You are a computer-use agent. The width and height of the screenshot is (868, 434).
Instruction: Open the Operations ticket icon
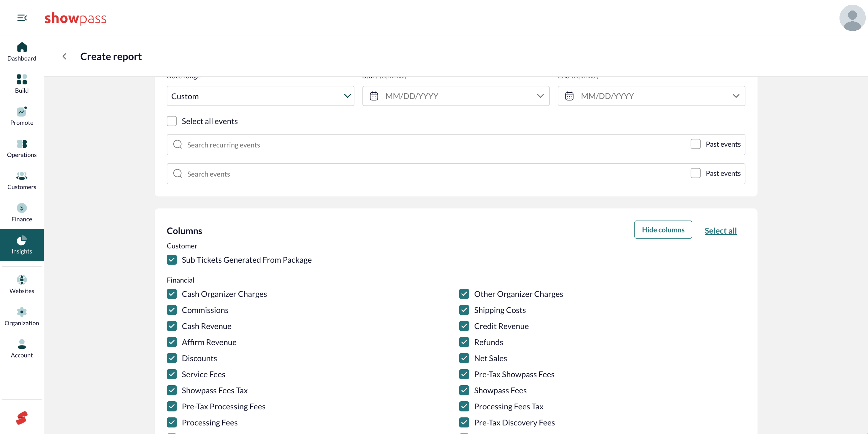coord(22,144)
